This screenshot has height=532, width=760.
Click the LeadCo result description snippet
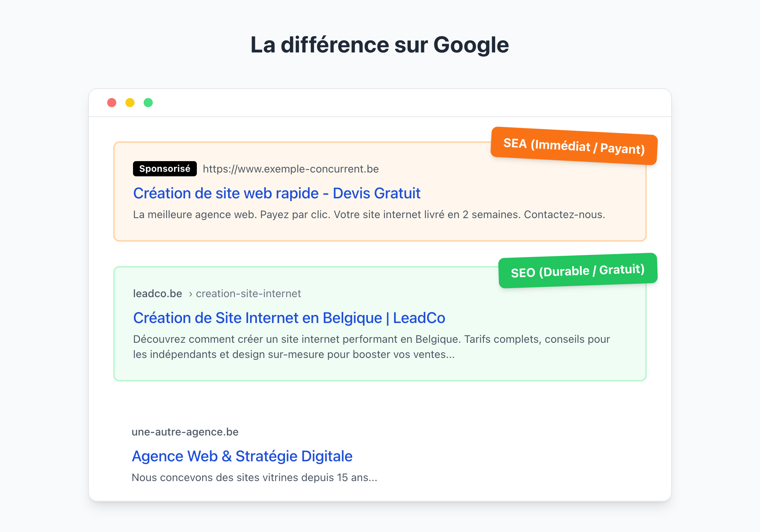371,347
